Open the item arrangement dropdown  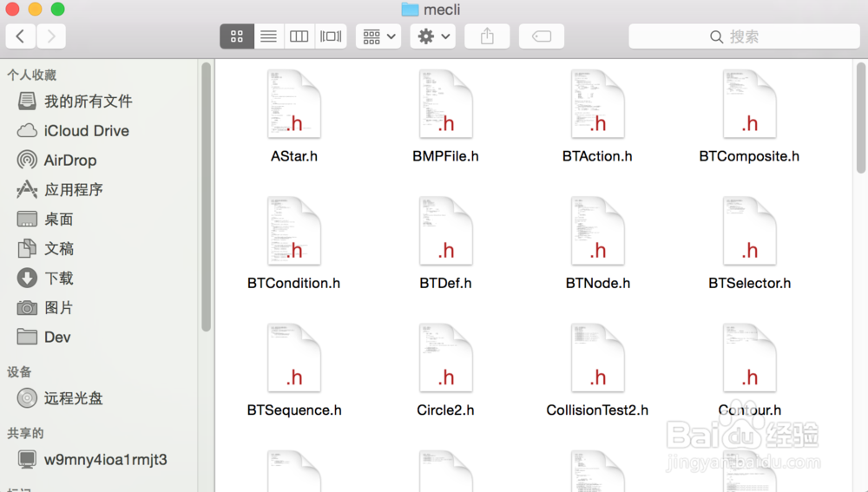coord(378,36)
